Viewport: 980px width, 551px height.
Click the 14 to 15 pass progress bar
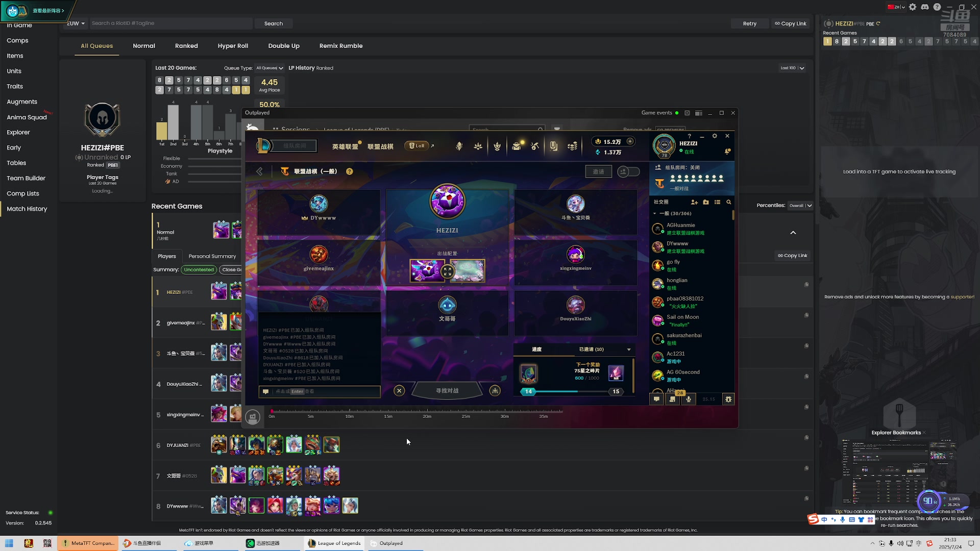[572, 391]
